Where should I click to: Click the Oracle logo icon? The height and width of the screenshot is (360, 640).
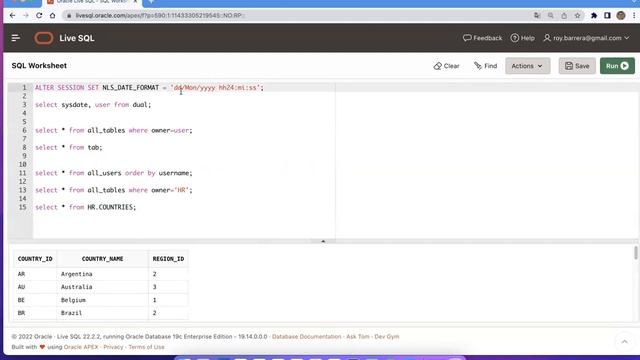[x=44, y=38]
